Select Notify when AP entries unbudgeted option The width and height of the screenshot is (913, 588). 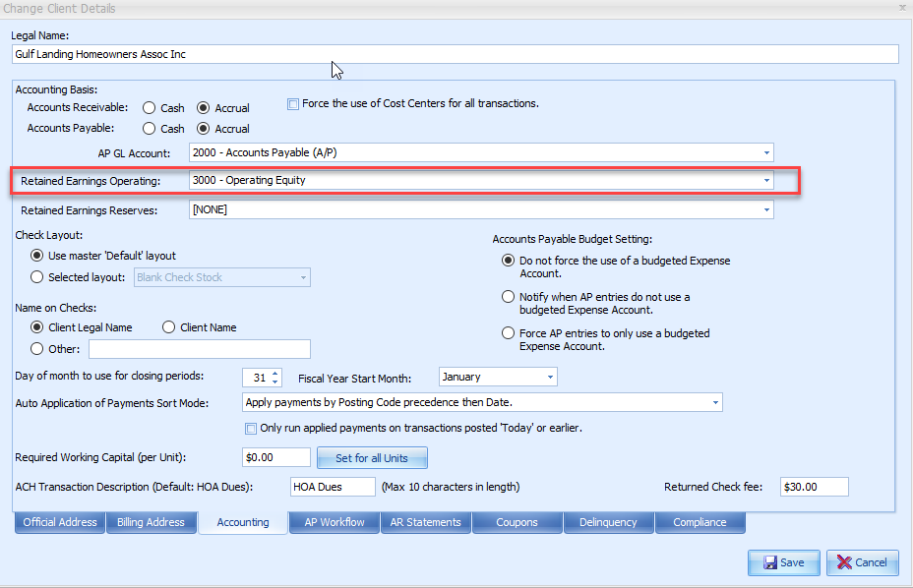509,297
